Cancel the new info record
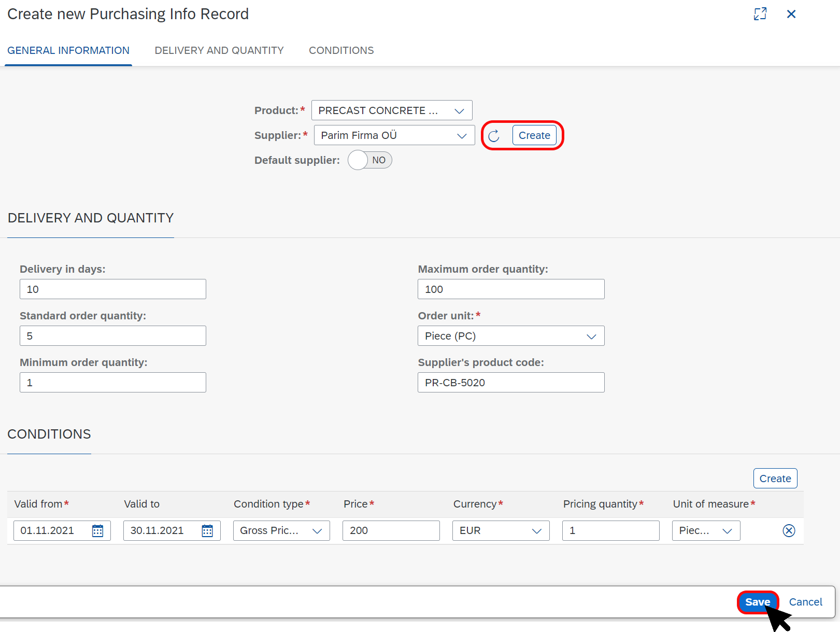840x632 pixels. click(805, 602)
